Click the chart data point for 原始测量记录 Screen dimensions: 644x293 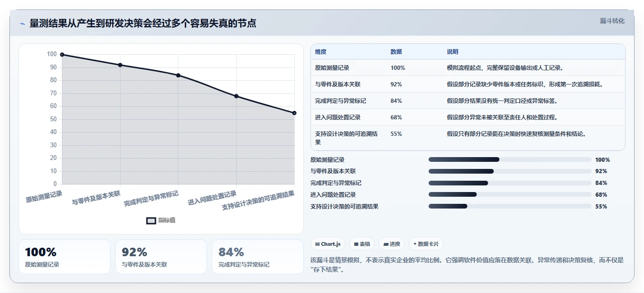(62, 55)
